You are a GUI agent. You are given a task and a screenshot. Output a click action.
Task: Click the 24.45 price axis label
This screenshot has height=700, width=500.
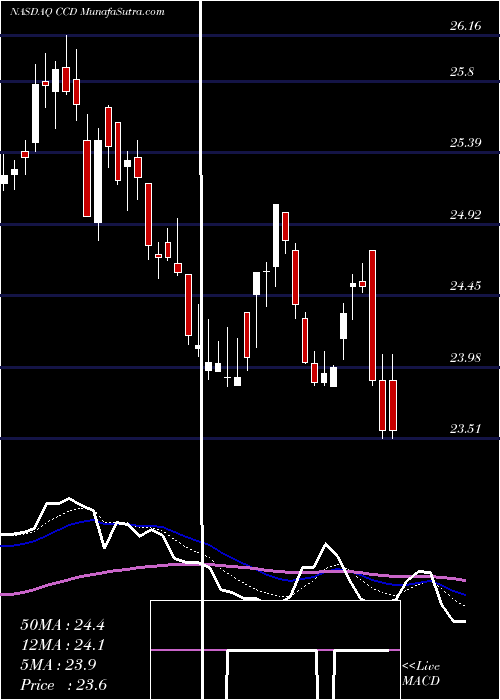tap(466, 285)
